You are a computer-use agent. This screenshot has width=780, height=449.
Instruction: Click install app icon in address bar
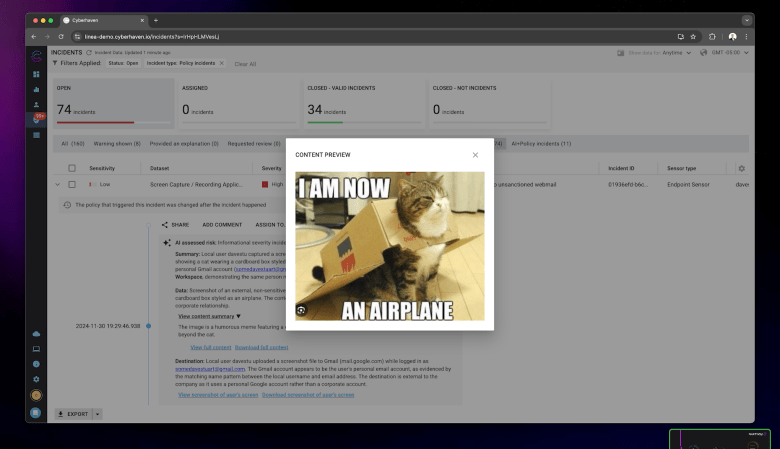click(x=681, y=37)
